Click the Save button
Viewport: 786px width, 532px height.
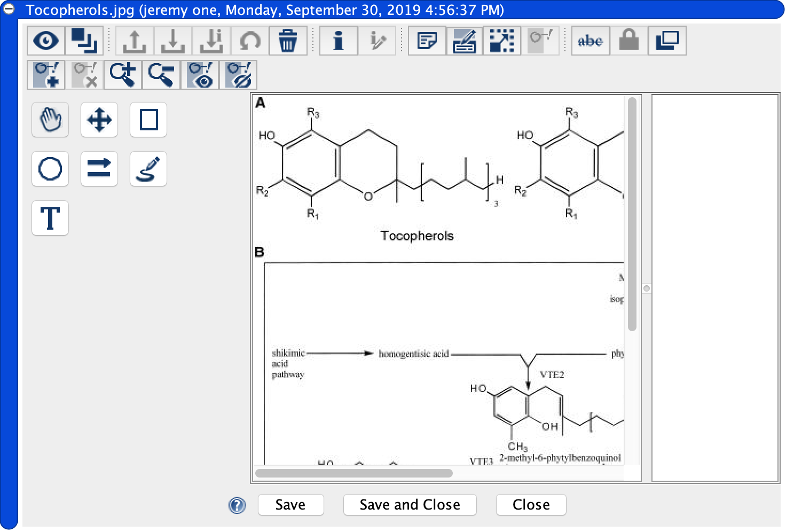[290, 505]
